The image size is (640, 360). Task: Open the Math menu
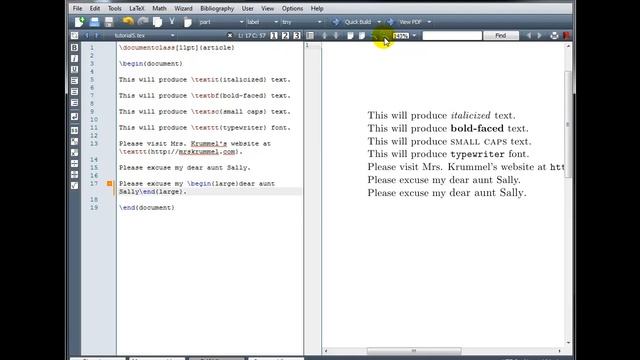click(x=159, y=8)
